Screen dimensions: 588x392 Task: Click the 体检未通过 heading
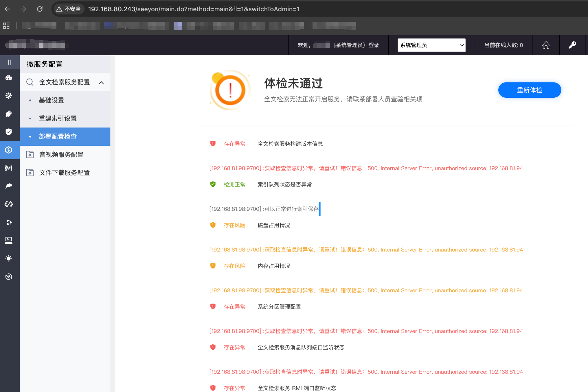(293, 83)
